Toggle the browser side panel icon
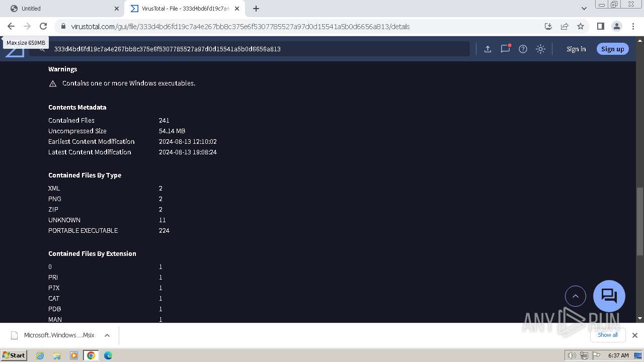This screenshot has width=644, height=362. pos(600,26)
